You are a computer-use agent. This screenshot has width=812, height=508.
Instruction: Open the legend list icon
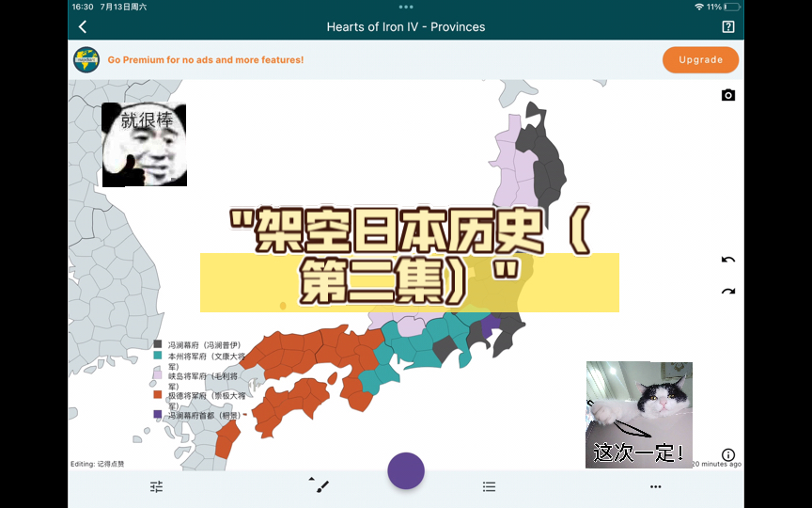[489, 486]
